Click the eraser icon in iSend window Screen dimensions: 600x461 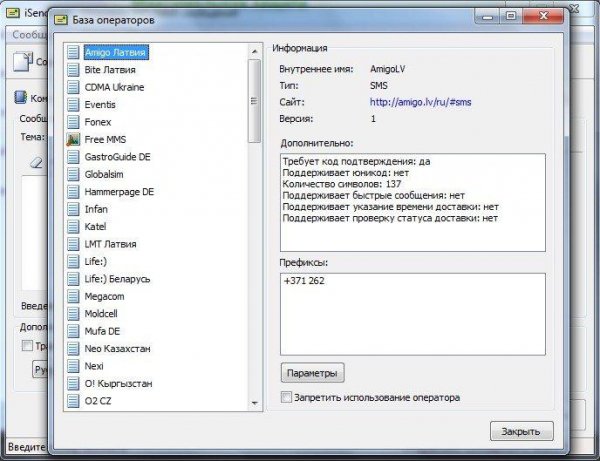tap(37, 163)
